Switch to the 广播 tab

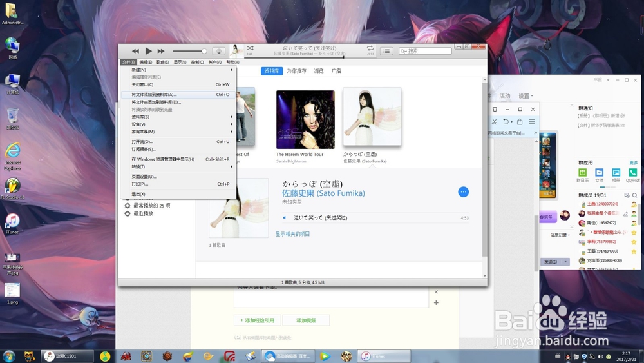(336, 71)
